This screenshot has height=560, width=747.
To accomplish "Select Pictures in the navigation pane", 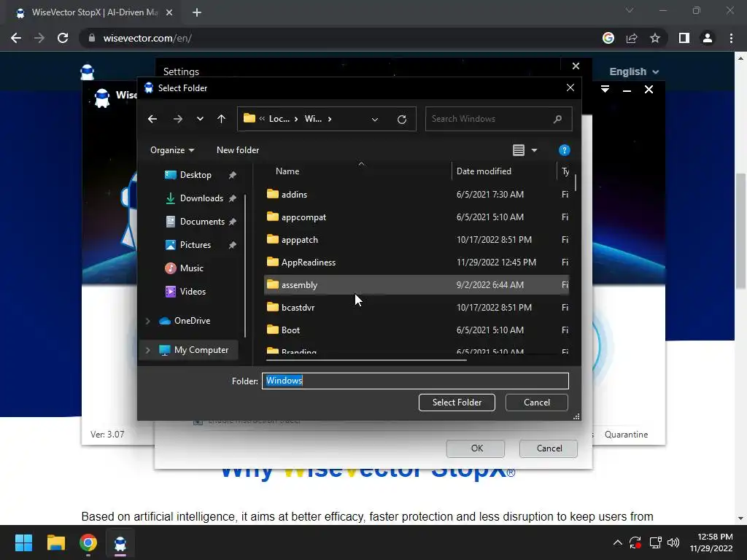I will click(195, 245).
